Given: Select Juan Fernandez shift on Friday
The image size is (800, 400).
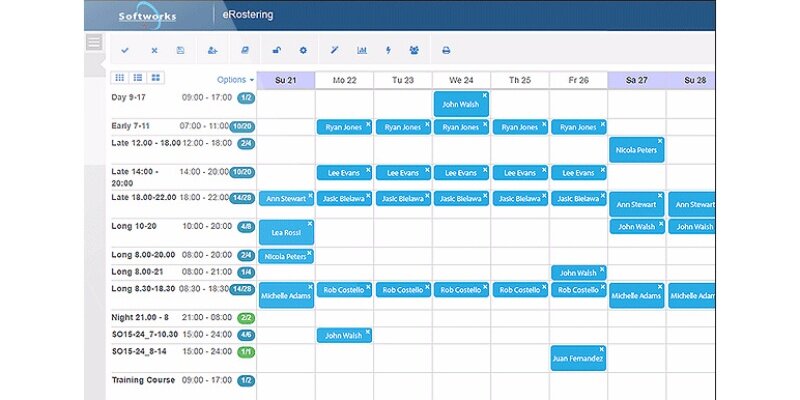Looking at the screenshot, I should tap(578, 358).
